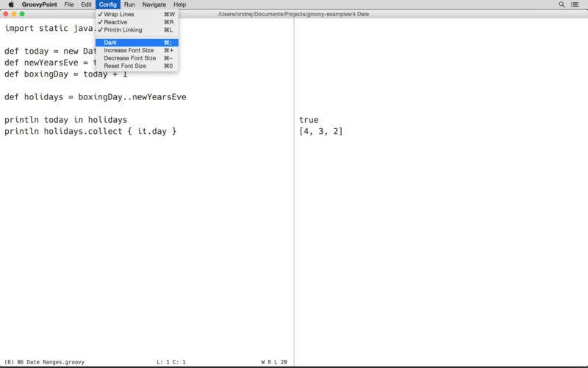Click the Spotlight search icon
The width and height of the screenshot is (588, 368).
tap(562, 4)
